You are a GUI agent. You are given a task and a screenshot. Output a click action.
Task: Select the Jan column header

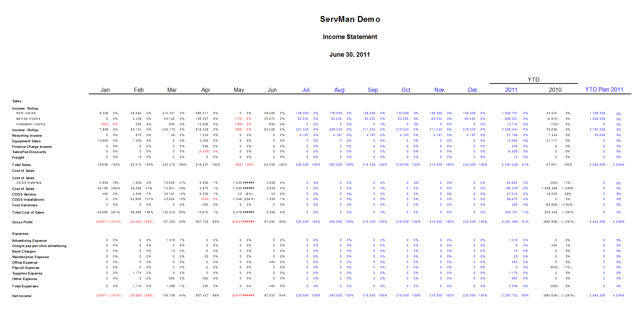click(105, 90)
